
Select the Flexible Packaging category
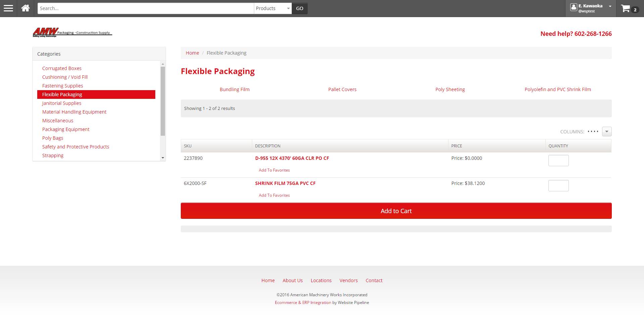62,94
